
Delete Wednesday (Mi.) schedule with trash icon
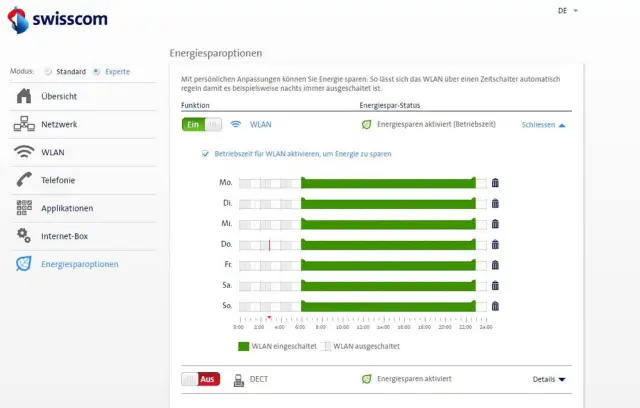pos(495,224)
